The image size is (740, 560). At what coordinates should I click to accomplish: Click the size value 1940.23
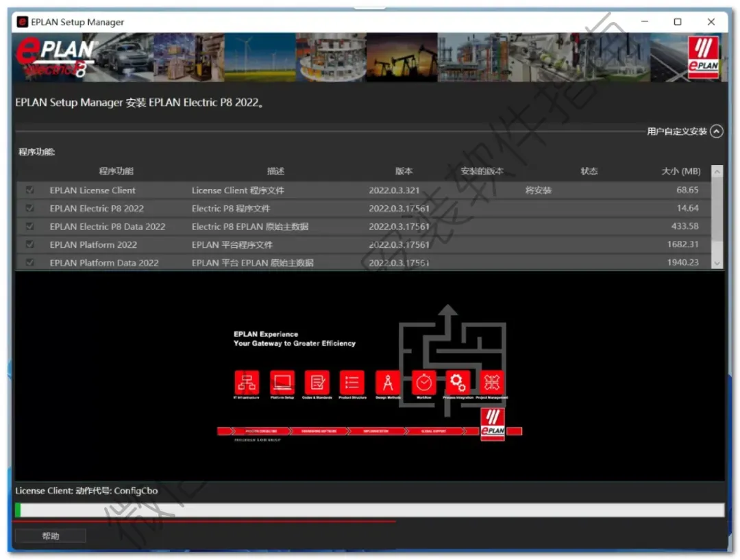(683, 262)
